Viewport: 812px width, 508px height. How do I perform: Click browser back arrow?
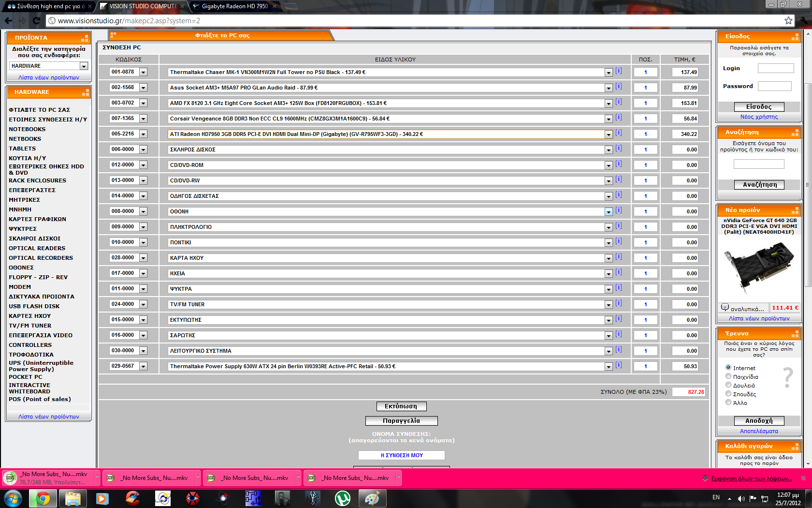coord(8,20)
